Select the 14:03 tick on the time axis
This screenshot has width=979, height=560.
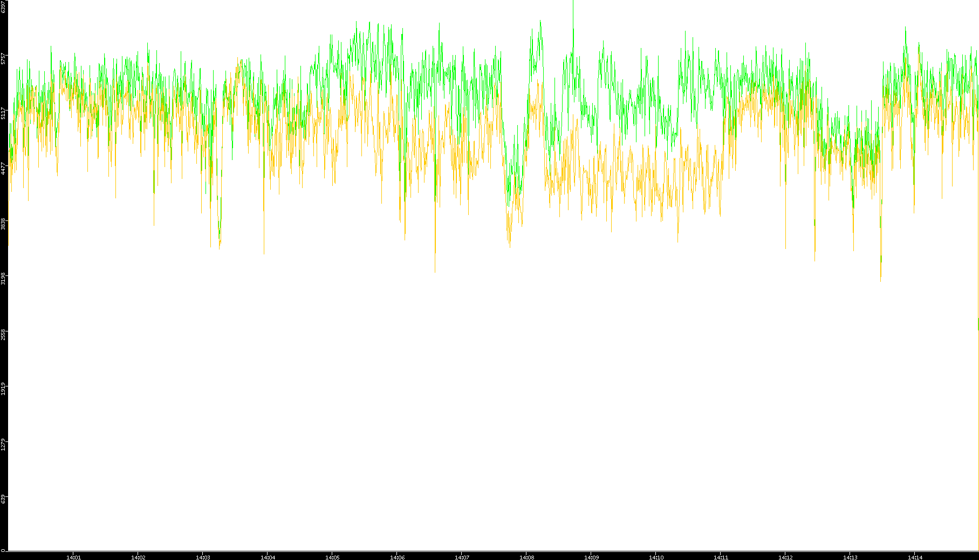(203, 557)
